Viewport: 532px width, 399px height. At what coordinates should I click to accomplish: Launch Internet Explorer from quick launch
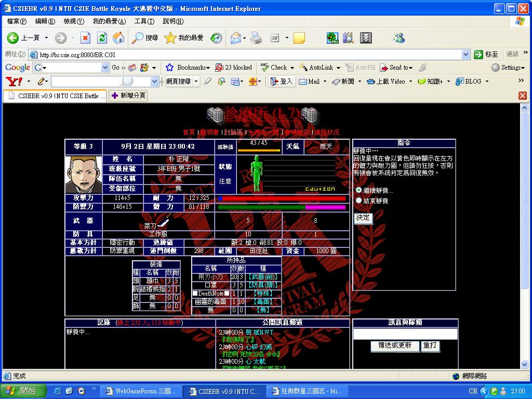58,391
